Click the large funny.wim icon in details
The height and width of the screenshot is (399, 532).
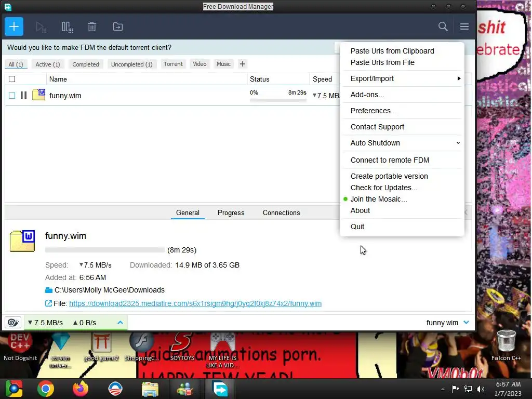point(22,241)
